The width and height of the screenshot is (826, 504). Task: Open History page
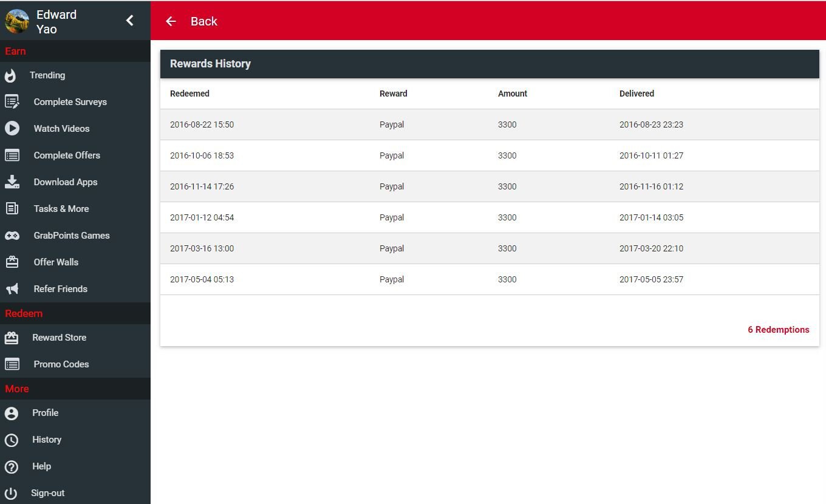tap(47, 440)
